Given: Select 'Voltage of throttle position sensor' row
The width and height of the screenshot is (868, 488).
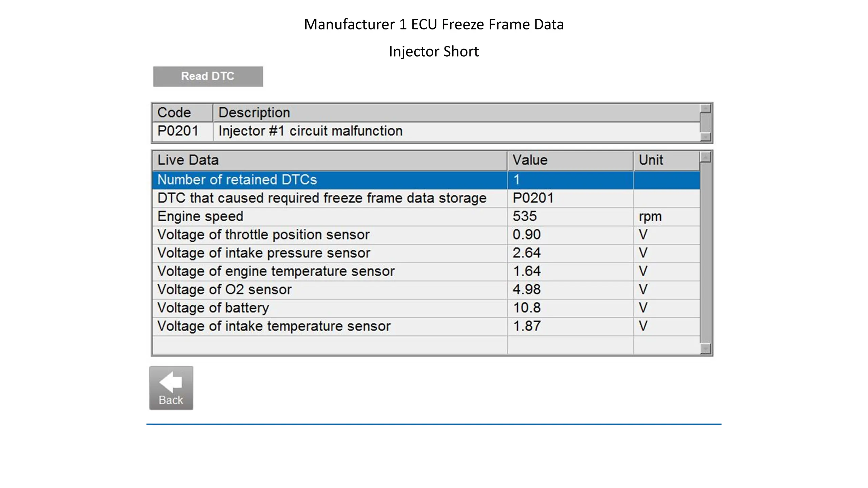Looking at the screenshot, I should 426,235.
